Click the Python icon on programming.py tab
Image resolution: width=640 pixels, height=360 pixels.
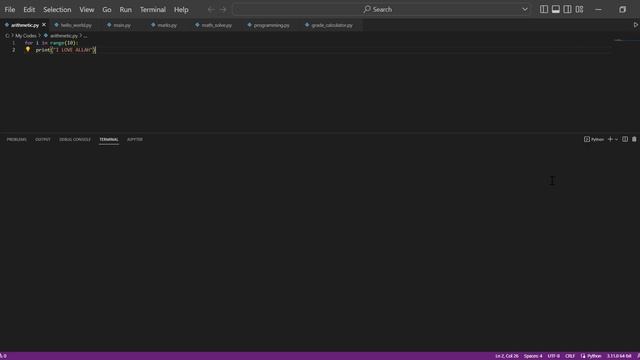[249, 25]
